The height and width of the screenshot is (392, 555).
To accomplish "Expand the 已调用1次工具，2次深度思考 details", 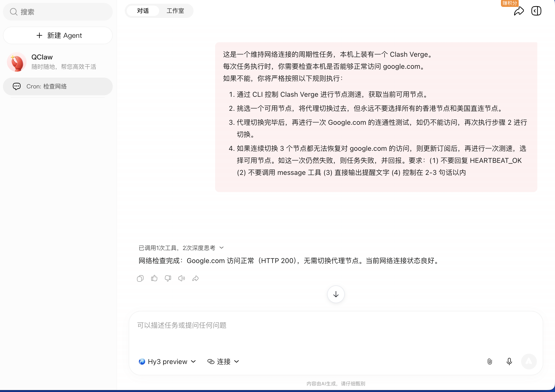I will pyautogui.click(x=181, y=248).
